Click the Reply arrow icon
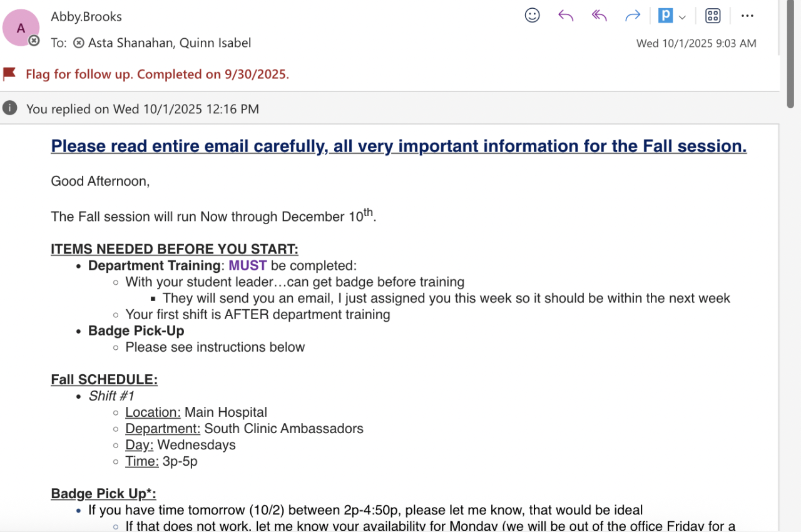The image size is (801, 532). [566, 16]
